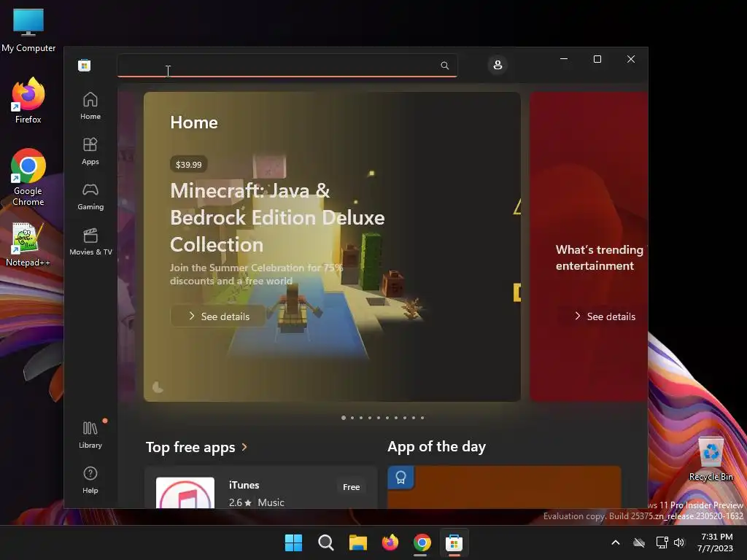Open the Top free apps list
747x560 pixels.
click(x=190, y=447)
